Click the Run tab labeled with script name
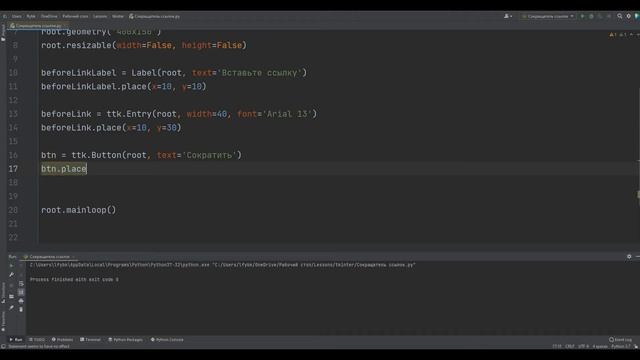640x360 pixels. tap(49, 257)
